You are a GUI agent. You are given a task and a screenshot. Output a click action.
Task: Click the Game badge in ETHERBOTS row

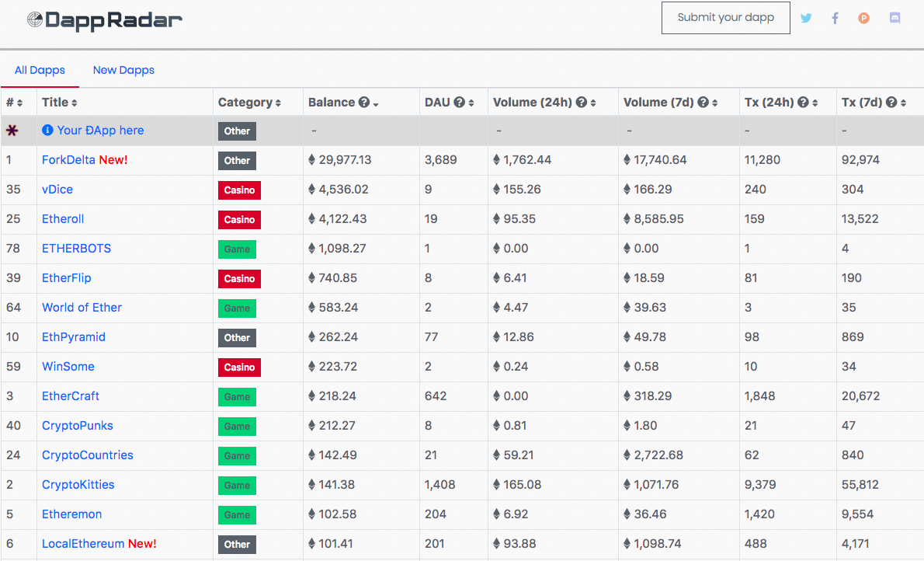pos(237,249)
